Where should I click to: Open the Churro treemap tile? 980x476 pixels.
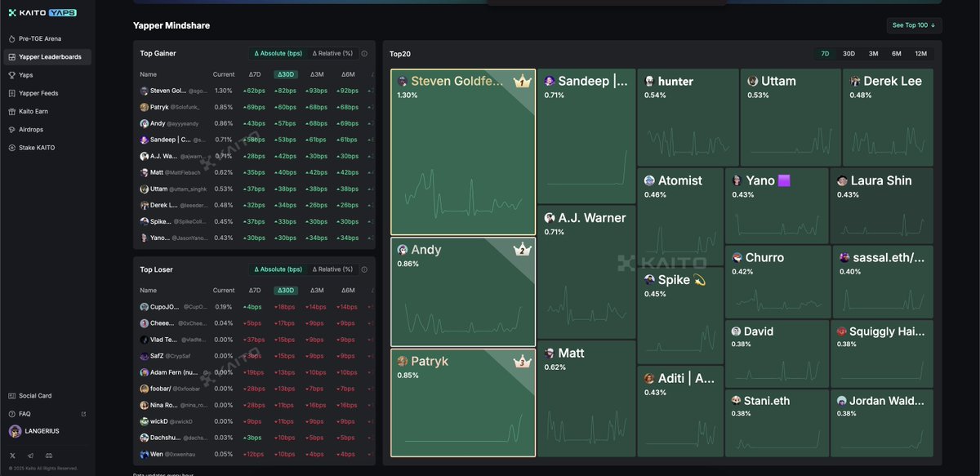click(777, 282)
